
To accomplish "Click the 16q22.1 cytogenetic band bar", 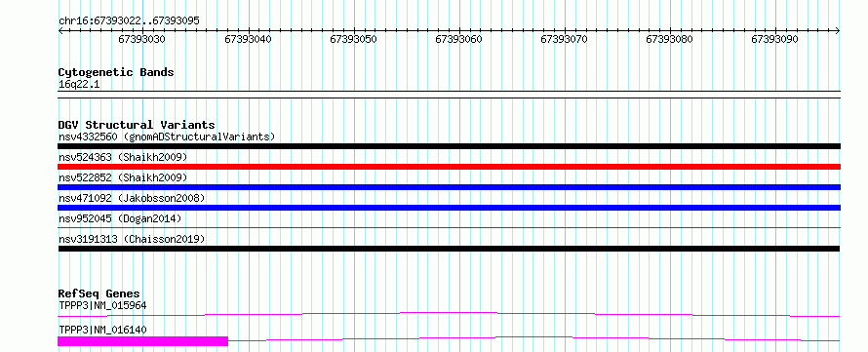I will [449, 94].
